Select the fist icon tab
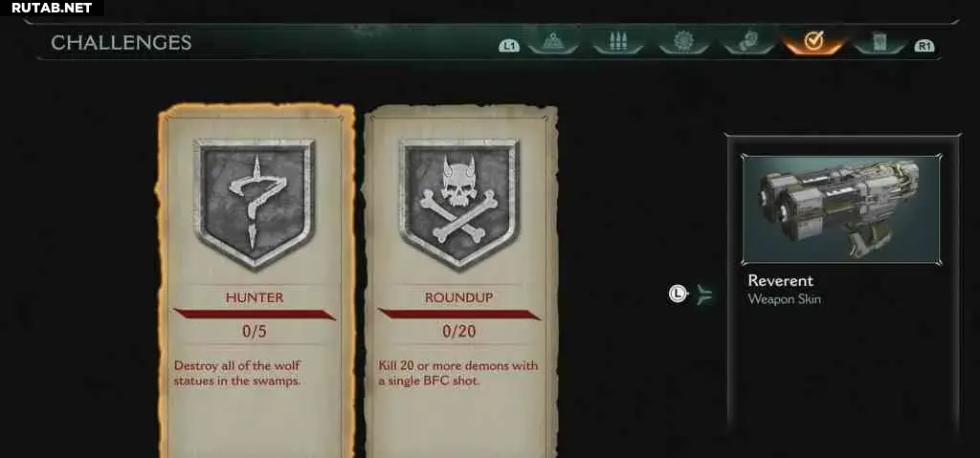This screenshot has height=458, width=980. [x=748, y=42]
